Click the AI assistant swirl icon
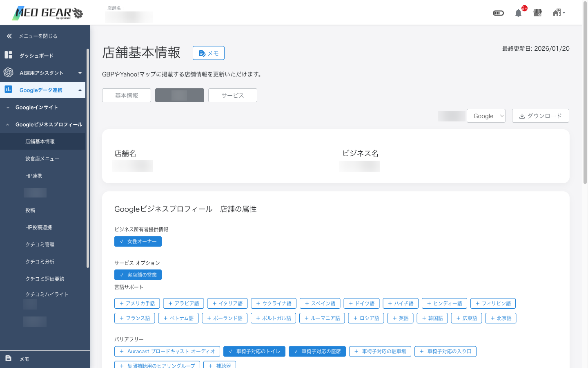Screen dimensions: 588x368 coord(8,72)
